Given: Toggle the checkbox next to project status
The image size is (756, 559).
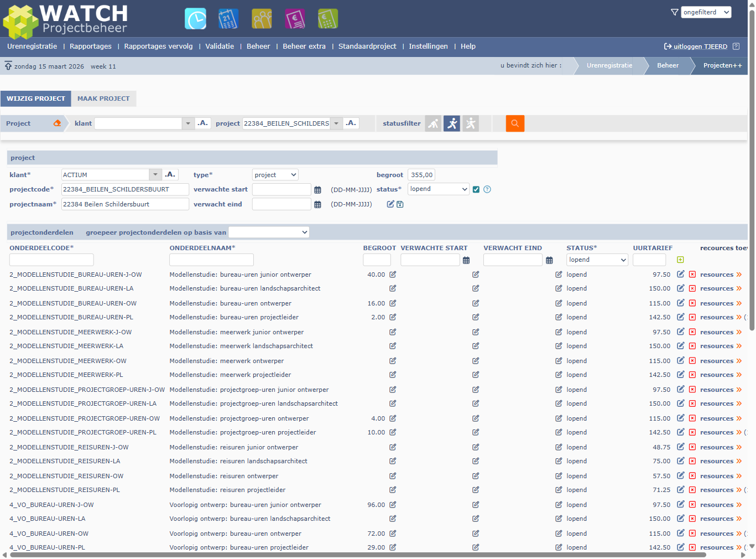Looking at the screenshot, I should click(x=476, y=189).
